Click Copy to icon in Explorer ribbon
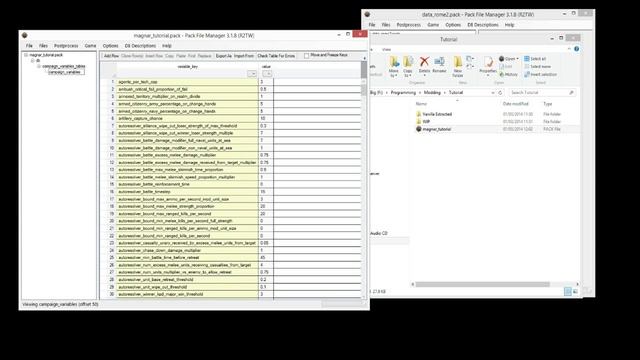 [x=408, y=62]
